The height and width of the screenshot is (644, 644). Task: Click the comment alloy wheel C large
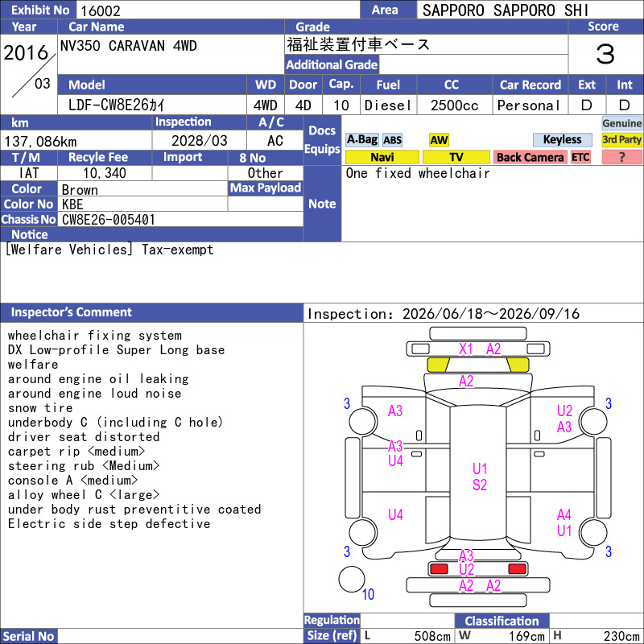click(x=84, y=495)
